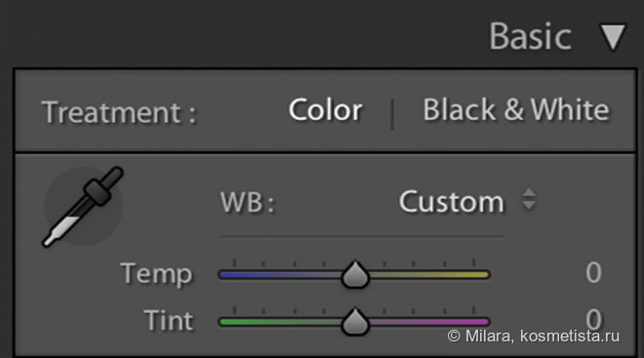Click the Tint slider handle

355,322
